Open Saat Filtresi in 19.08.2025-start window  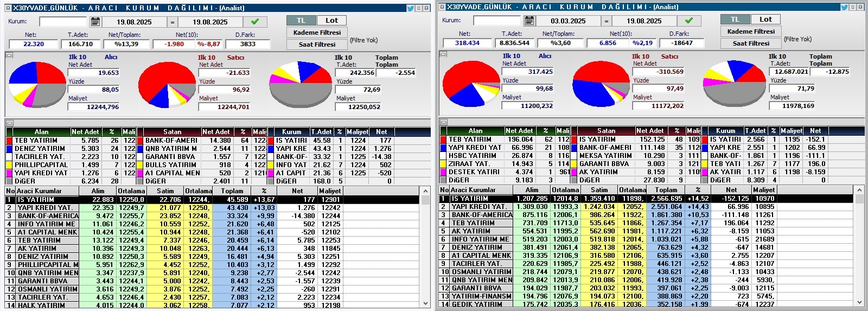pyautogui.click(x=317, y=45)
